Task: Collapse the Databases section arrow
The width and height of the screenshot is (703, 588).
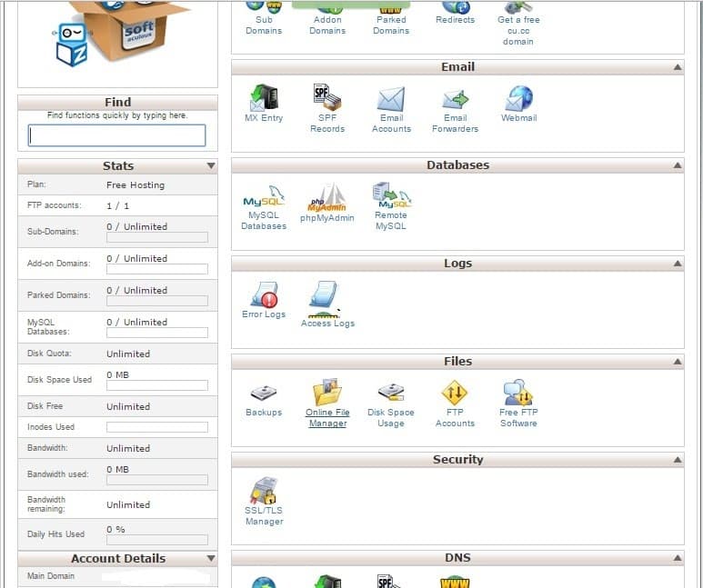Action: tap(678, 165)
